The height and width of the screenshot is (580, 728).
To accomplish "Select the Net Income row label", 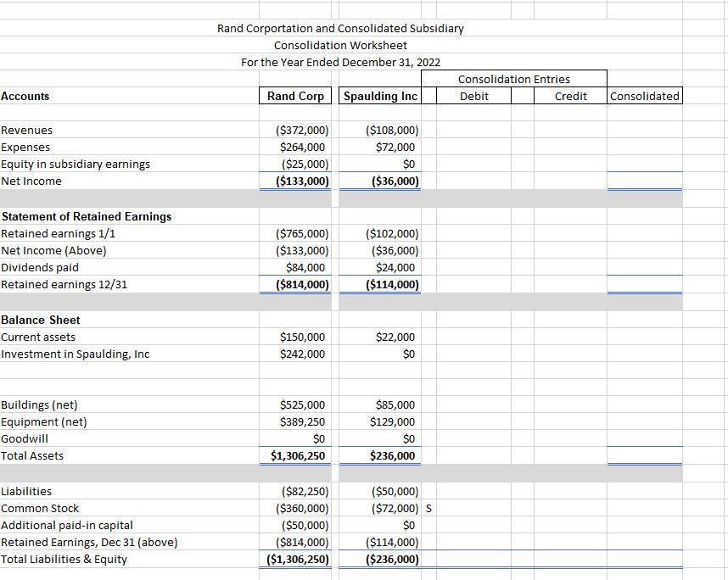I will coord(31,181).
